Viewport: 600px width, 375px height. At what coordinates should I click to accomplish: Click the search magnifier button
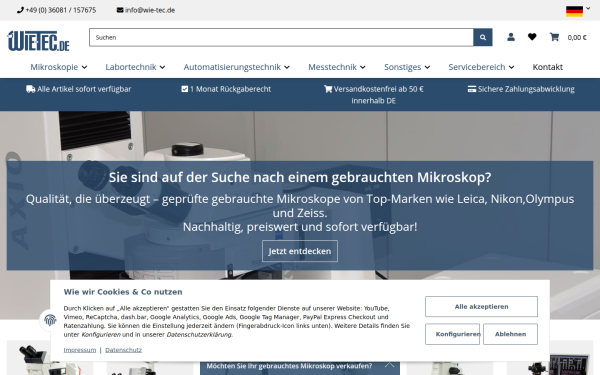click(483, 38)
